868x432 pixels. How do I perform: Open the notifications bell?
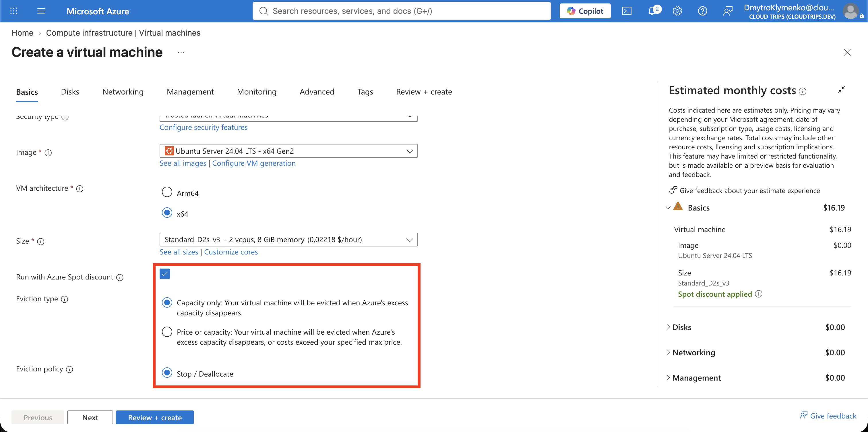[x=653, y=11]
